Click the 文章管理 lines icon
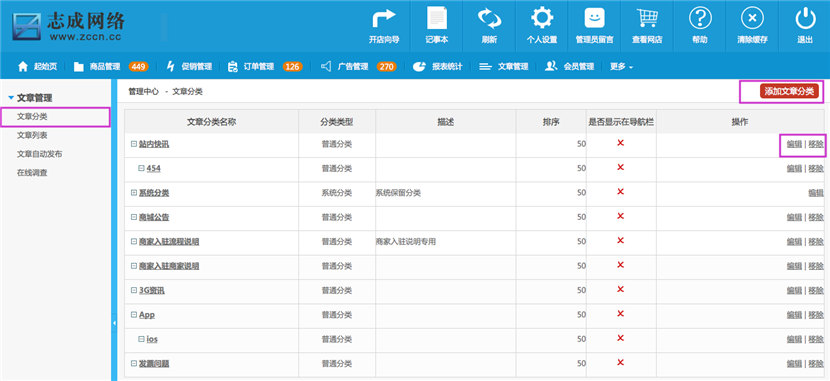Screen dimensions: 830x381 click(x=485, y=67)
